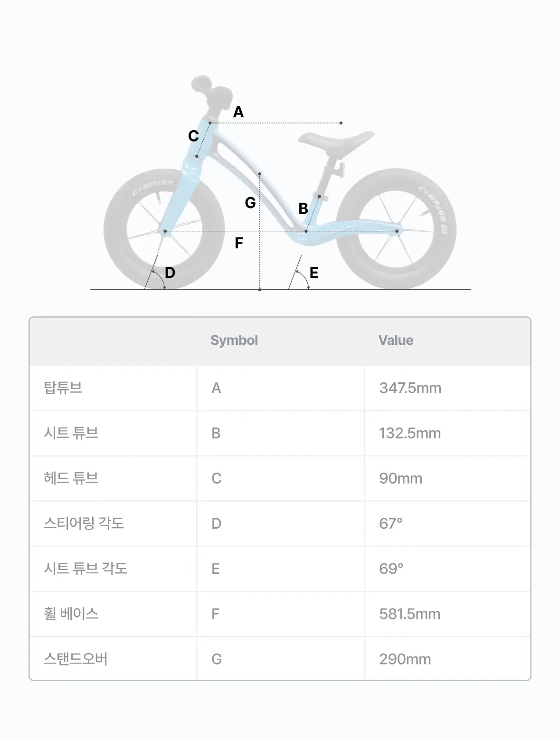Click the label C beside the head tube
This screenshot has height=741, width=560.
pyautogui.click(x=193, y=136)
